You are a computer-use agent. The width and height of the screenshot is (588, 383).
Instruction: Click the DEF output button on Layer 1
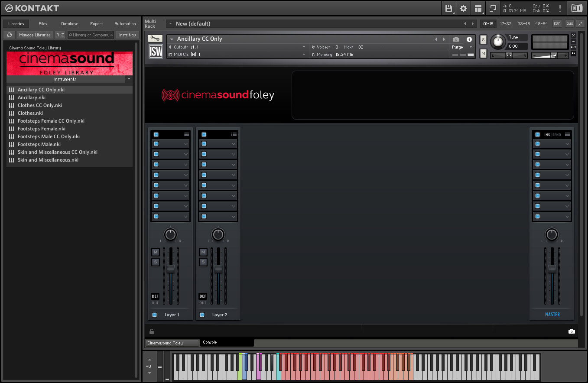155,296
